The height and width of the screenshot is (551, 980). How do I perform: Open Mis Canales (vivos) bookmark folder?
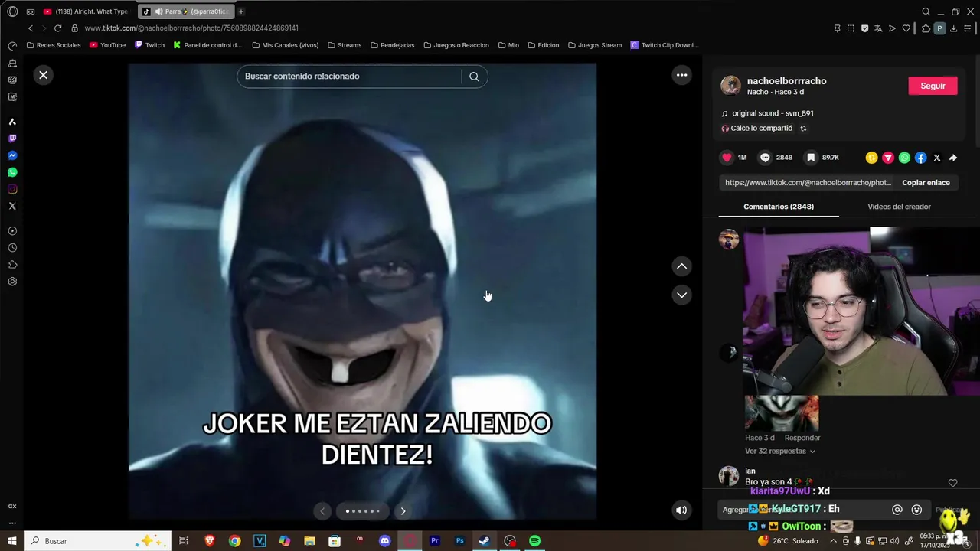tap(285, 45)
